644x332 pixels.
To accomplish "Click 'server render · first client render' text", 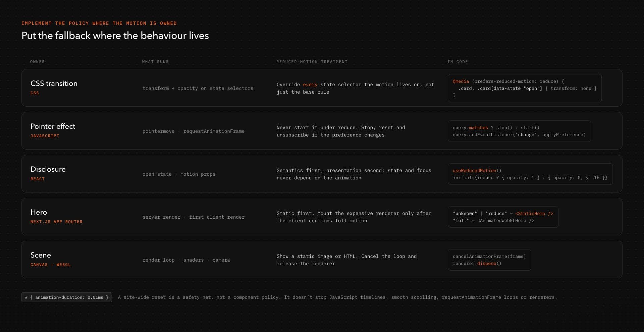I will pos(194,217).
